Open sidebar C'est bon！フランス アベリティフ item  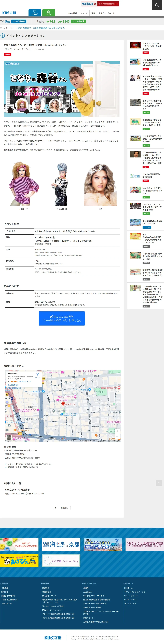146,209
